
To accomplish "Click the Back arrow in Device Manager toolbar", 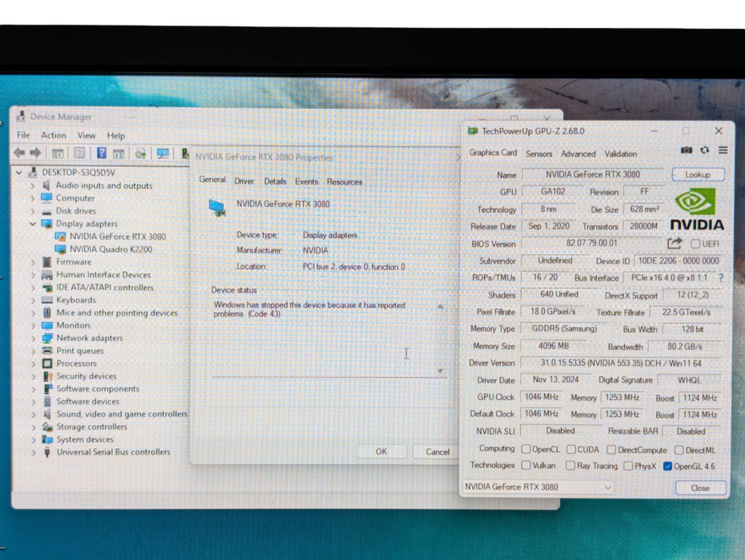I will (x=19, y=153).
